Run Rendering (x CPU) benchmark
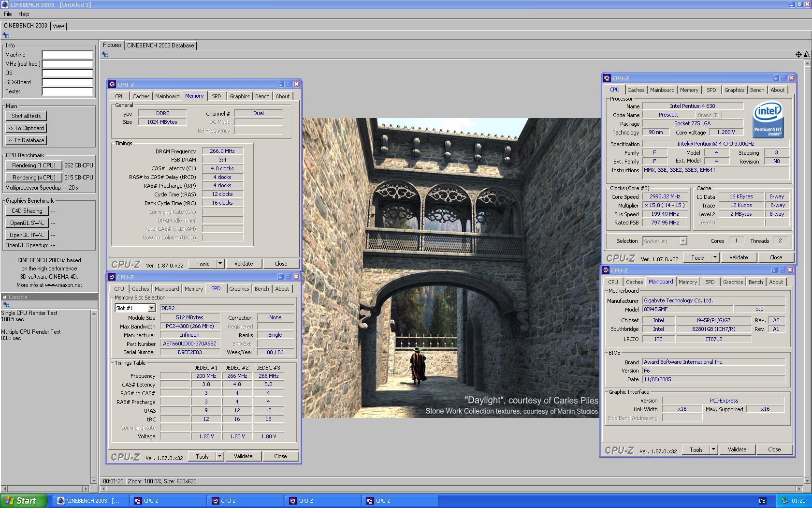 coord(34,178)
